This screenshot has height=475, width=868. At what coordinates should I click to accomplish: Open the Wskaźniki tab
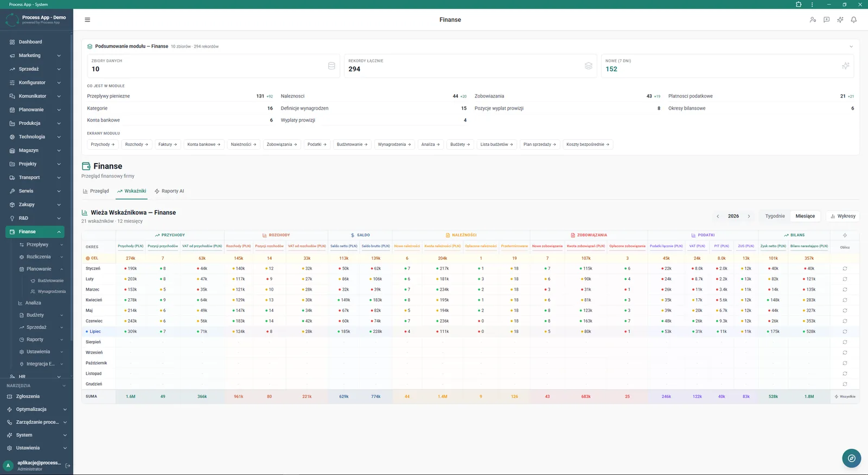click(x=132, y=191)
